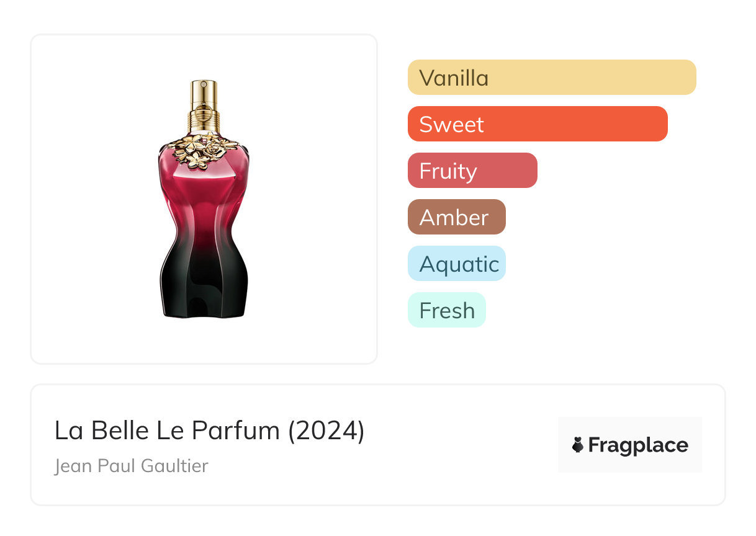
Task: Select the Vanilla accord bar
Action: tap(551, 78)
